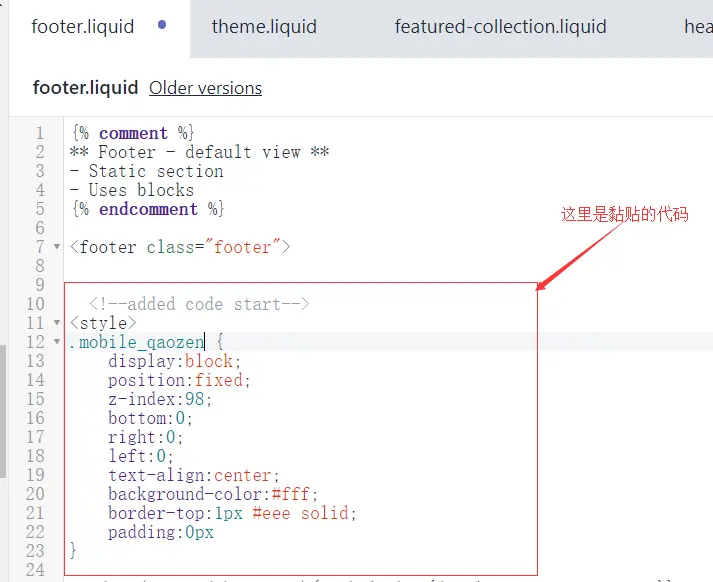713x582 pixels.
Task: Click the 'footer.liquid' file title heading
Action: (x=85, y=87)
